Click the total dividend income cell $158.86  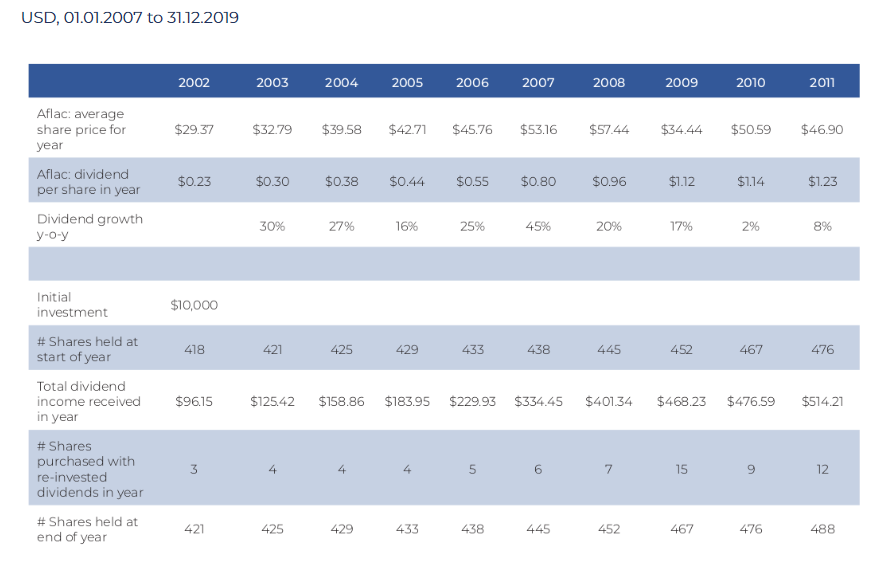click(x=341, y=401)
